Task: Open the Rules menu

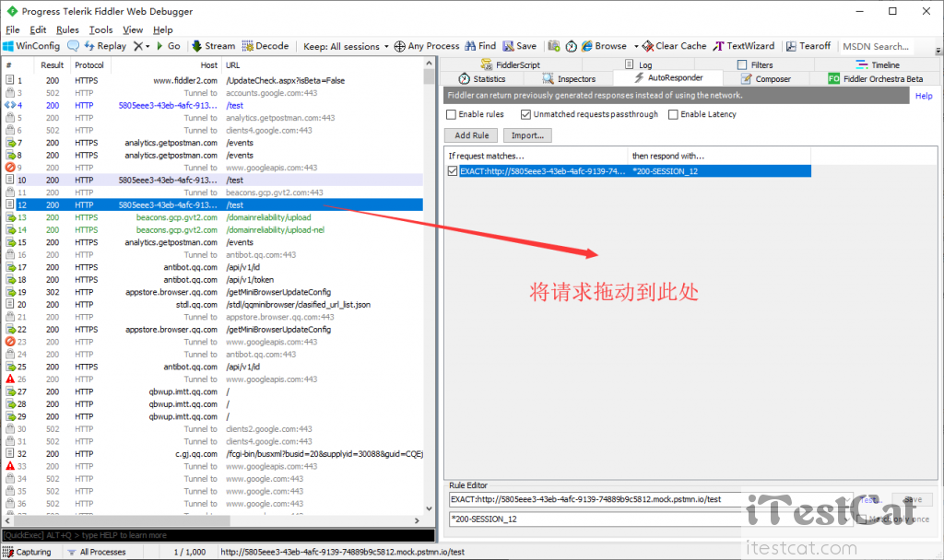Action: pyautogui.click(x=67, y=29)
